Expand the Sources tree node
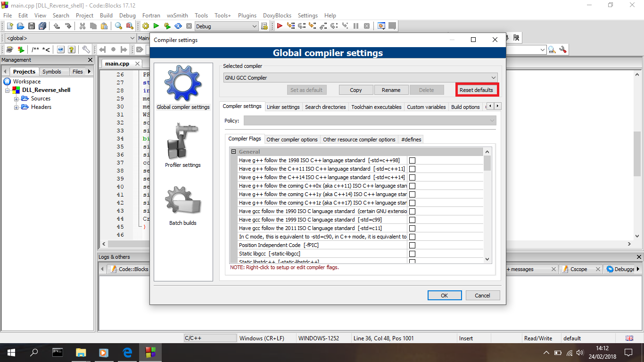The width and height of the screenshot is (644, 362). (x=17, y=99)
